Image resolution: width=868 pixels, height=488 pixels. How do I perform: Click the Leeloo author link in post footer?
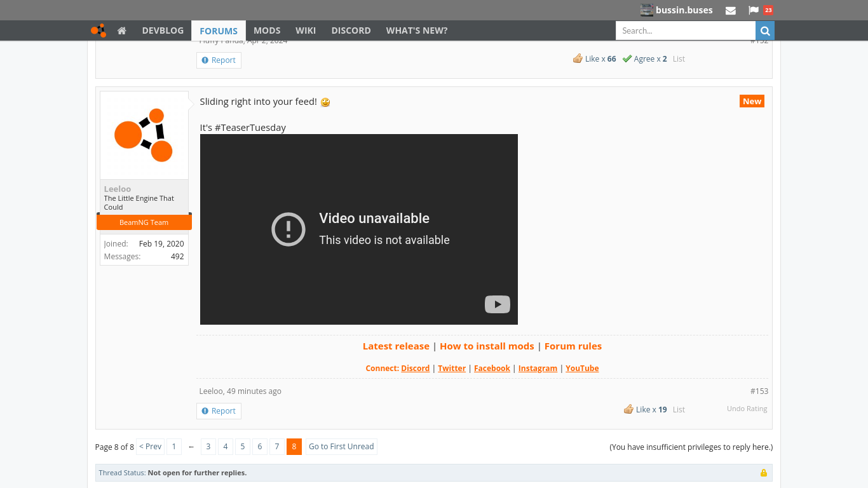click(211, 391)
